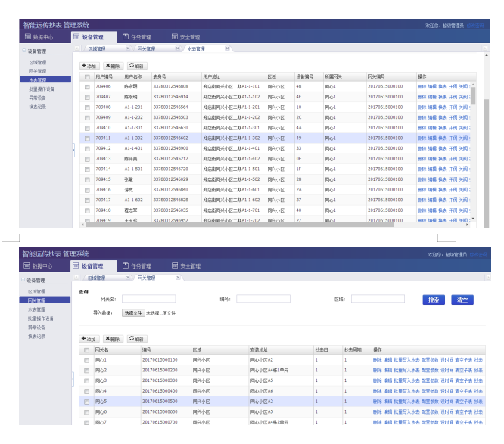This screenshot has height=444, width=504.
Task: Check the row for user 709418
Action: click(x=87, y=210)
